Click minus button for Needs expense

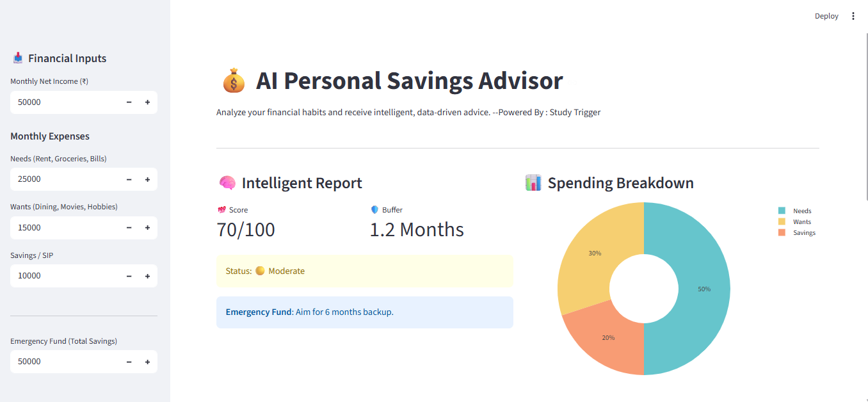click(129, 179)
